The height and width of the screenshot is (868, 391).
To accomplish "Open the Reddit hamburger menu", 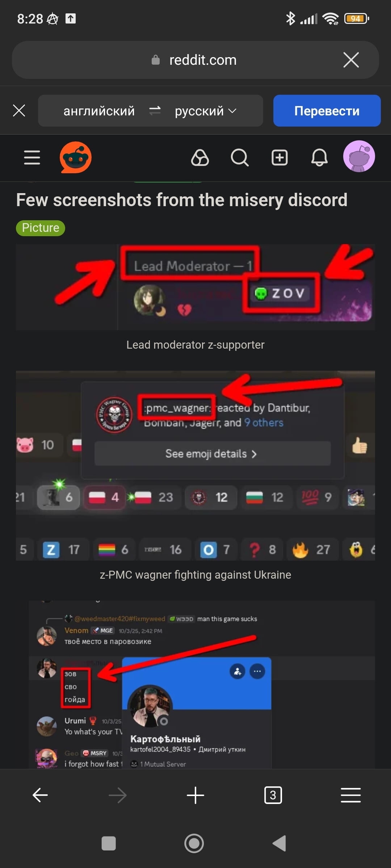I will tap(32, 157).
